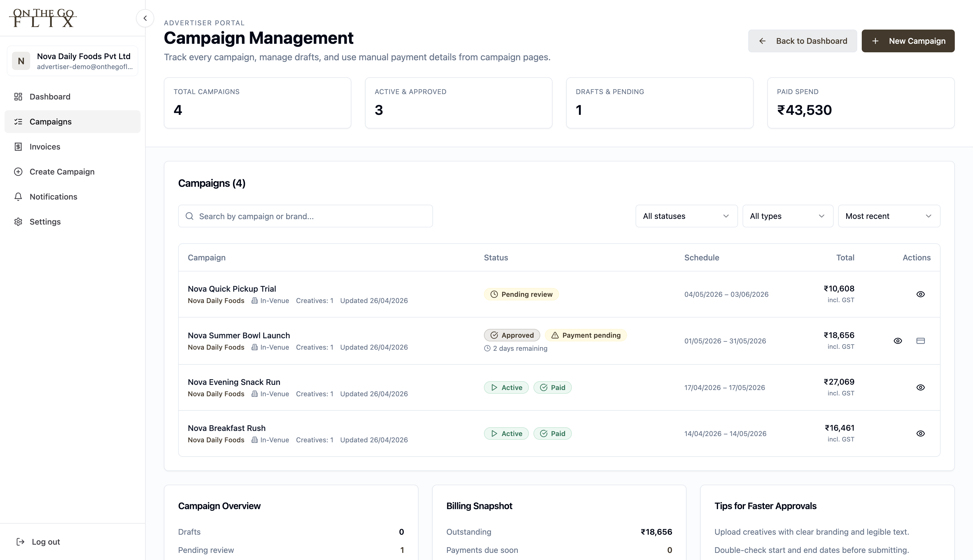Screen dimensions: 973x560
Task: Expand the All types filter dropdown
Action: [x=788, y=216]
